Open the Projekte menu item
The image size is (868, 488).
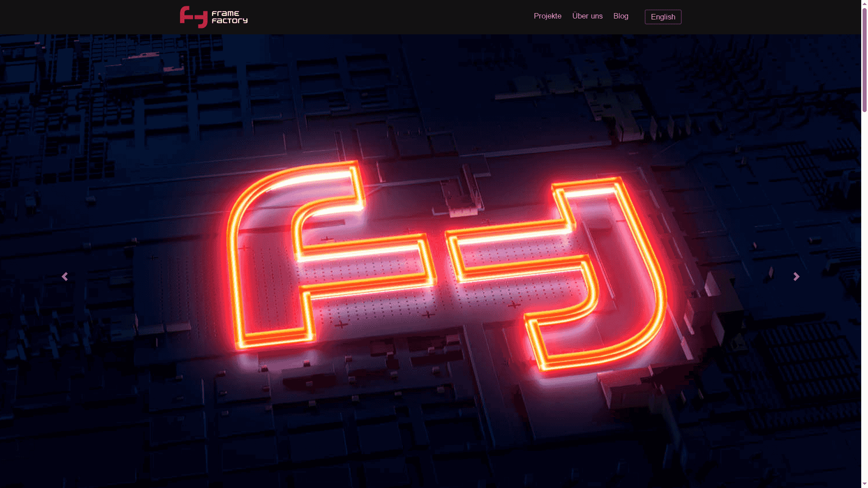547,16
